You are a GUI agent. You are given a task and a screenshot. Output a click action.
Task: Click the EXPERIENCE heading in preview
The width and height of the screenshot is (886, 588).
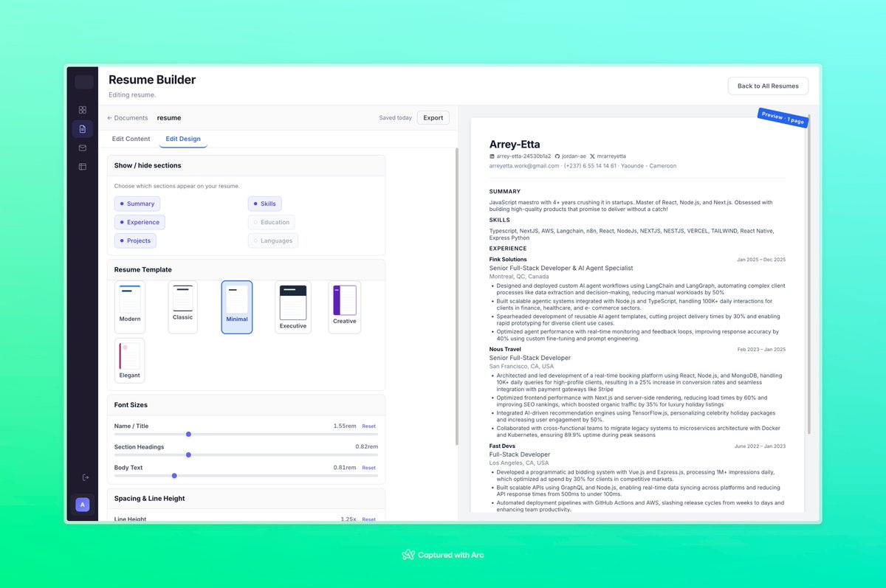(508, 249)
